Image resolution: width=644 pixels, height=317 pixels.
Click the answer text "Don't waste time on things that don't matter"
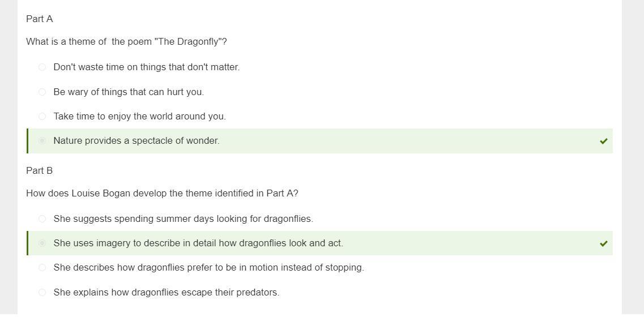point(147,67)
